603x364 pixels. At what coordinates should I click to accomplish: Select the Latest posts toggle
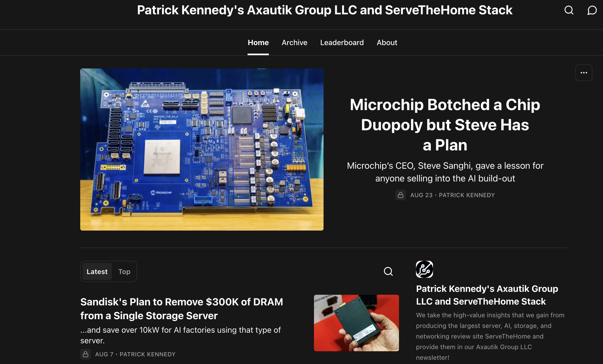click(x=97, y=272)
